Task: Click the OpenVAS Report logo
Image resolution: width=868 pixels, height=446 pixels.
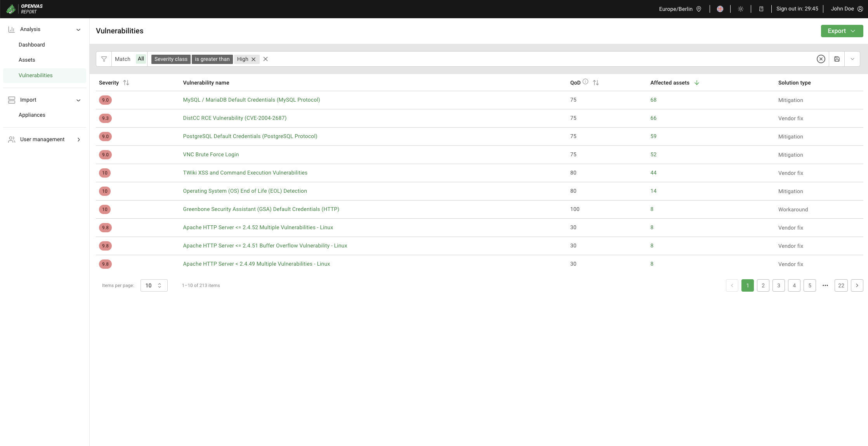Action: coord(24,9)
